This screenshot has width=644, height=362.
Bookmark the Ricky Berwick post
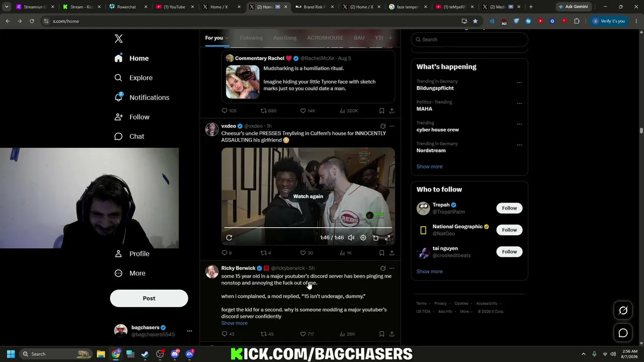point(381,334)
